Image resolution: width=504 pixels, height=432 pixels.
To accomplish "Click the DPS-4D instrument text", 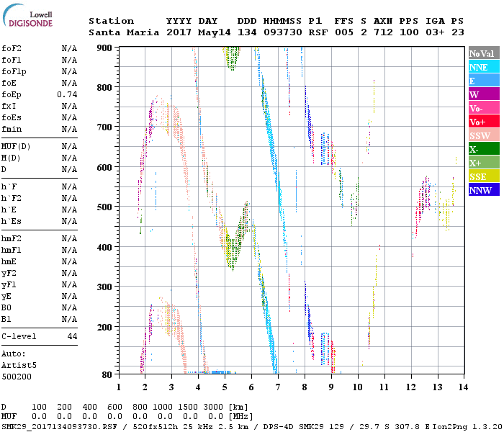I will [278, 427].
